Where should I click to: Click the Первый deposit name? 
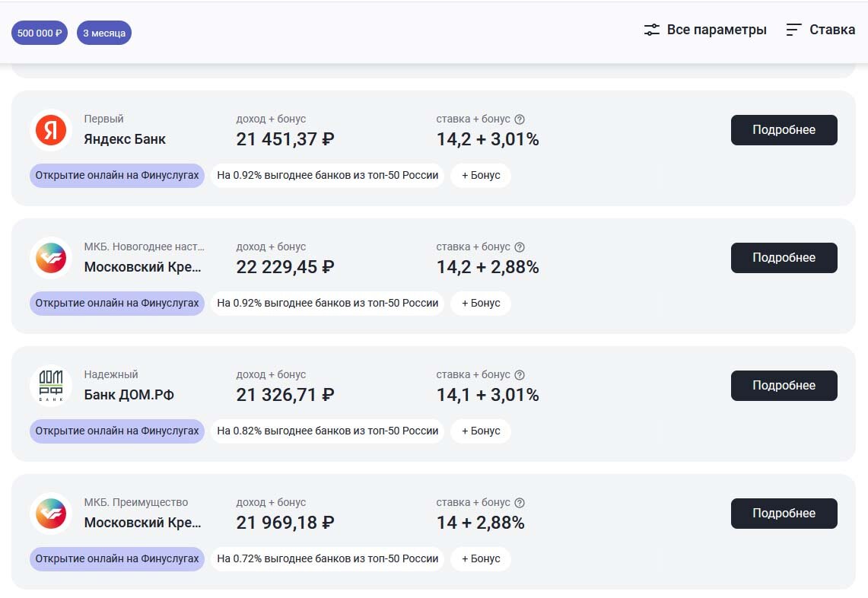point(103,119)
